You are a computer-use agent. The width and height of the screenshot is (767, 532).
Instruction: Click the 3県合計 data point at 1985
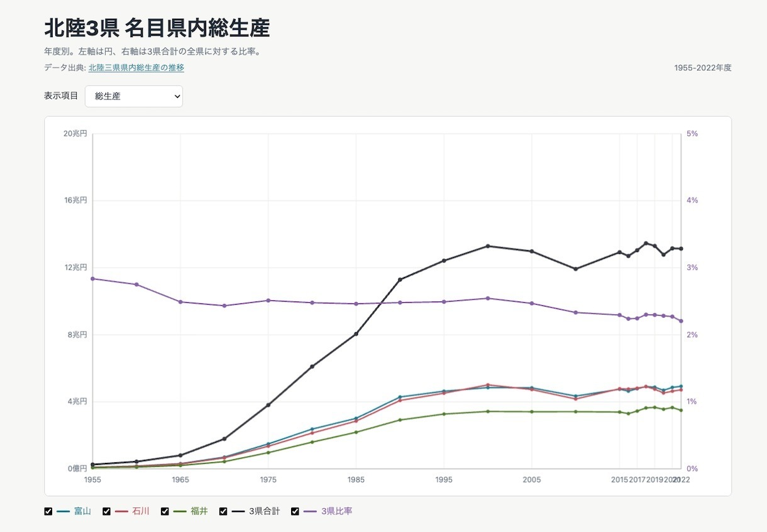click(356, 334)
